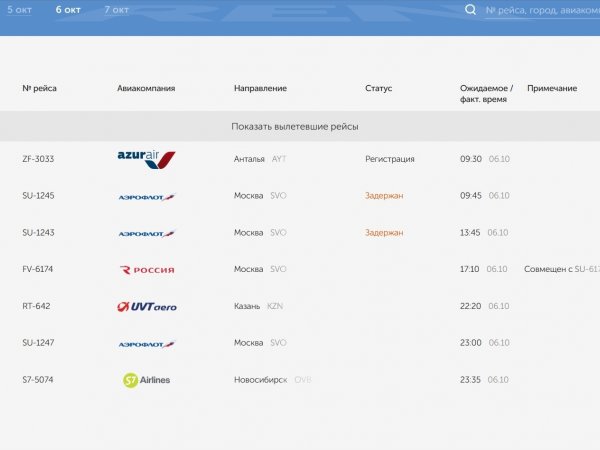Click the Примечание column header
Screen dimensions: 600x450
[552, 88]
